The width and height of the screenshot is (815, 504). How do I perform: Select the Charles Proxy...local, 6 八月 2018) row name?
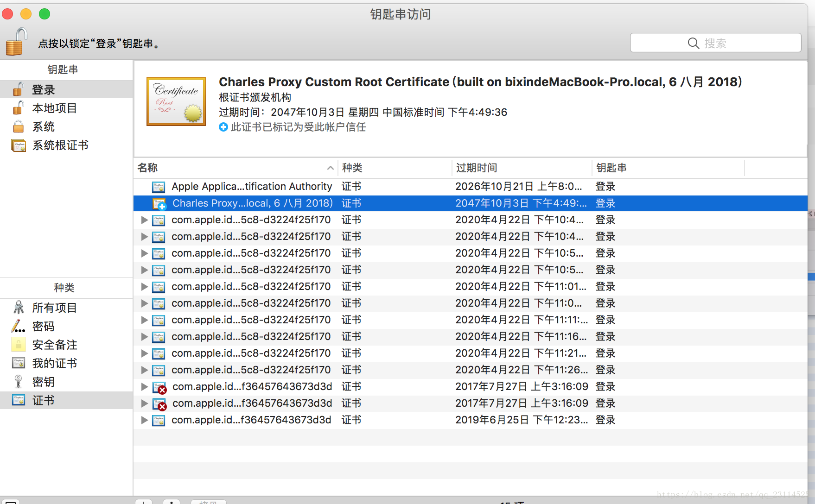click(253, 203)
